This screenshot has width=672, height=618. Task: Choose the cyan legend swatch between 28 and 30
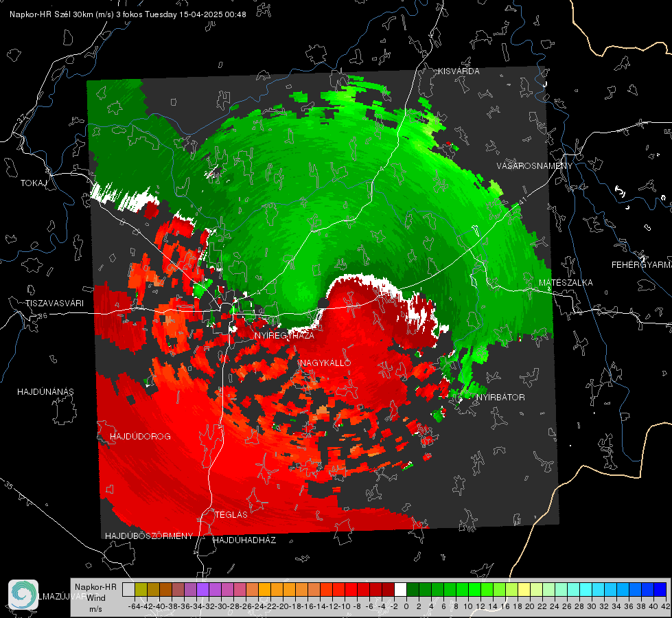point(586,590)
